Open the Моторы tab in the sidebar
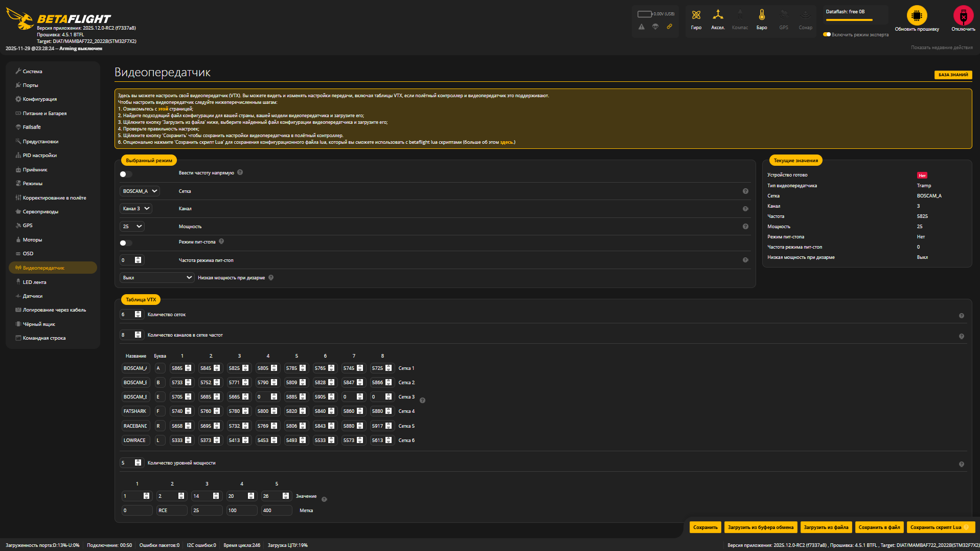Image resolution: width=980 pixels, height=551 pixels. pos(32,239)
